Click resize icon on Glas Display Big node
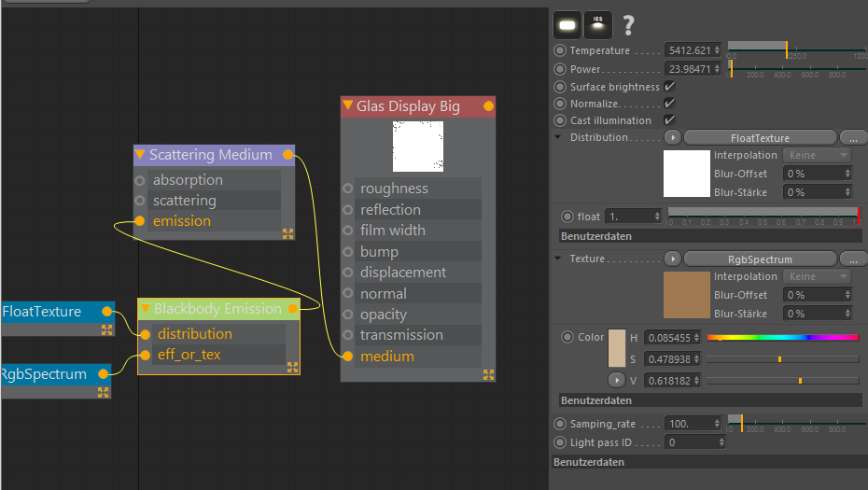The image size is (868, 490). coord(488,374)
